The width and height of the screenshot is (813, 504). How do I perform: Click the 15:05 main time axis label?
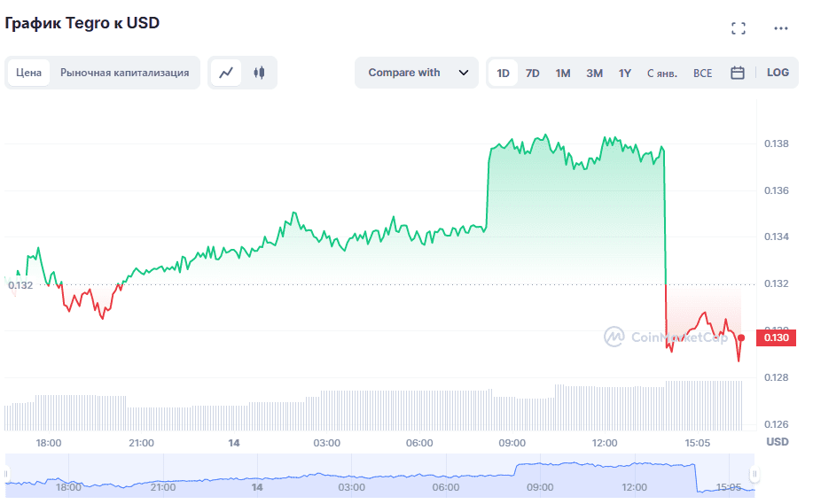(698, 443)
